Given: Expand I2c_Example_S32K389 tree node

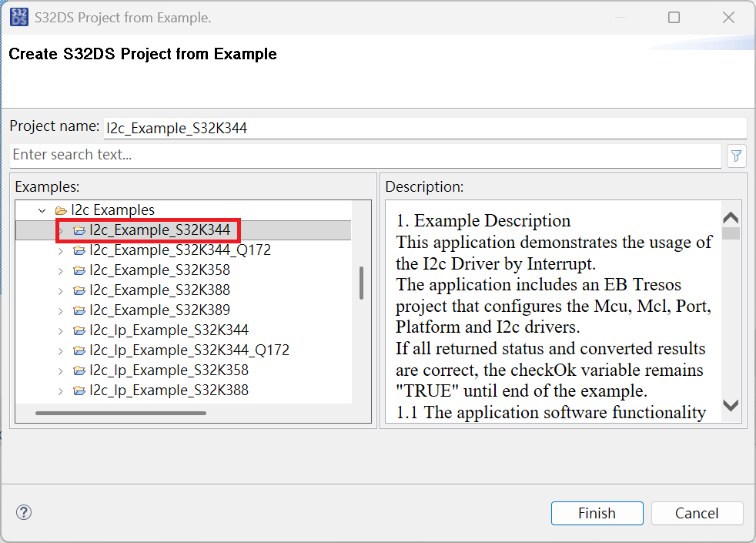Looking at the screenshot, I should click(60, 311).
